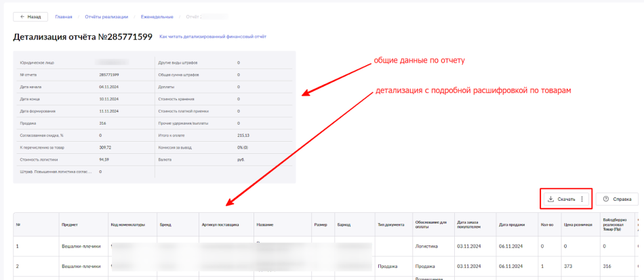
Task: Go to Главная breadcrumb
Action: (x=64, y=16)
